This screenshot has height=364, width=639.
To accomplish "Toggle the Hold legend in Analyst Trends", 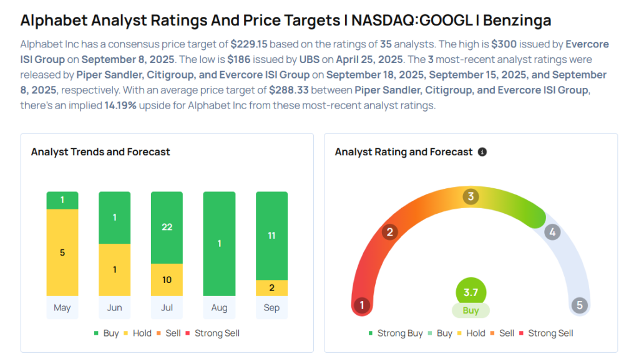I will [x=137, y=333].
